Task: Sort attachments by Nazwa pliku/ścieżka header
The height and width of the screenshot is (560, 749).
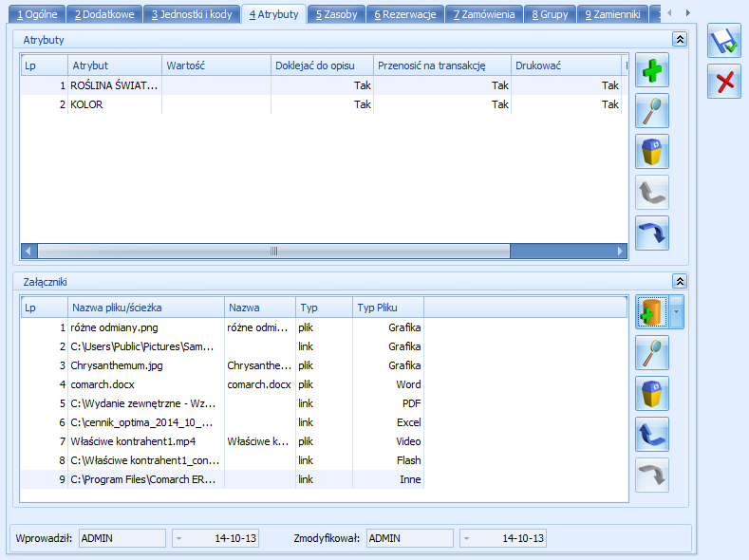Action: point(146,308)
